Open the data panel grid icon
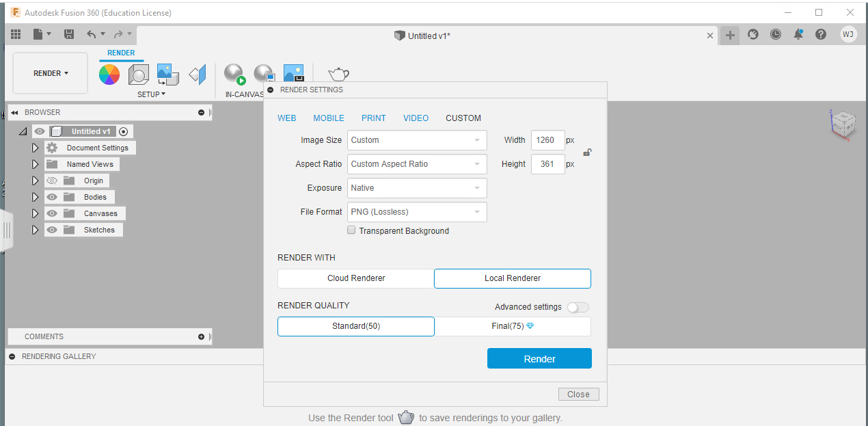Screen dimensions: 868x426 click(x=16, y=34)
